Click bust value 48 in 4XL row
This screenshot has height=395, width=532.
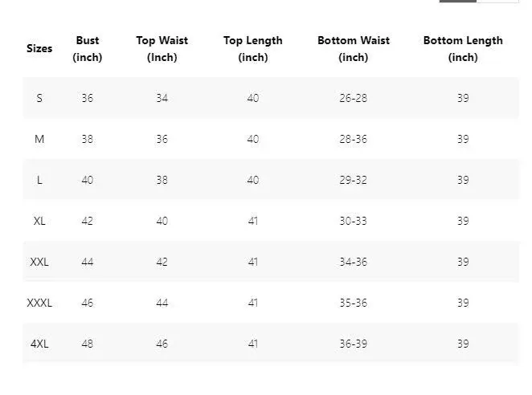[88, 344]
